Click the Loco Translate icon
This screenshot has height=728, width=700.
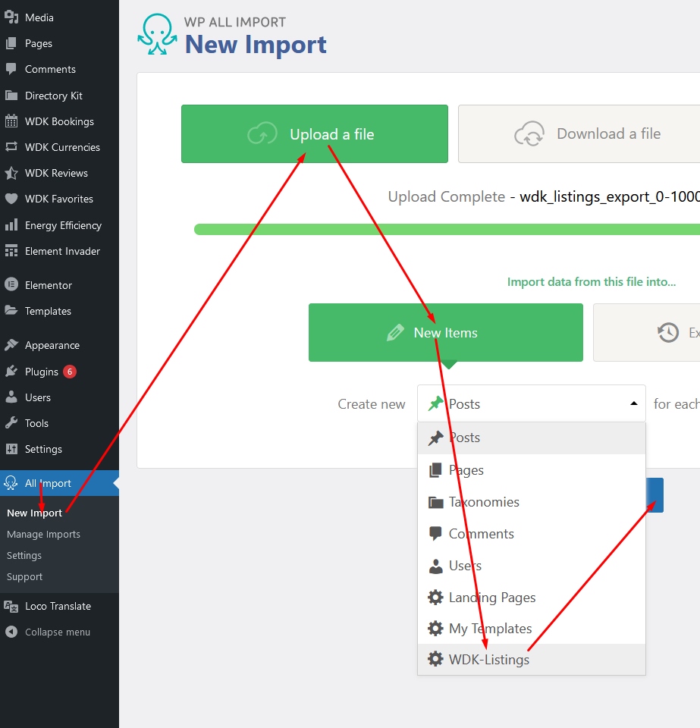11,606
